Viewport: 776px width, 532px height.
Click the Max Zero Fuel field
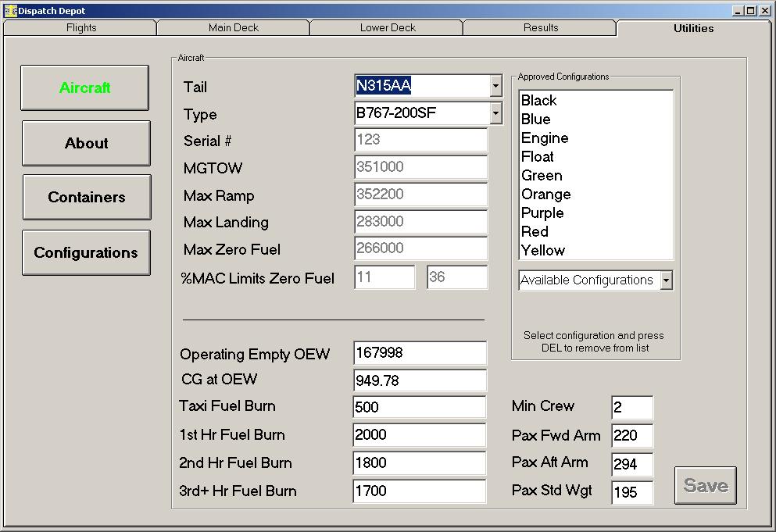coord(420,248)
